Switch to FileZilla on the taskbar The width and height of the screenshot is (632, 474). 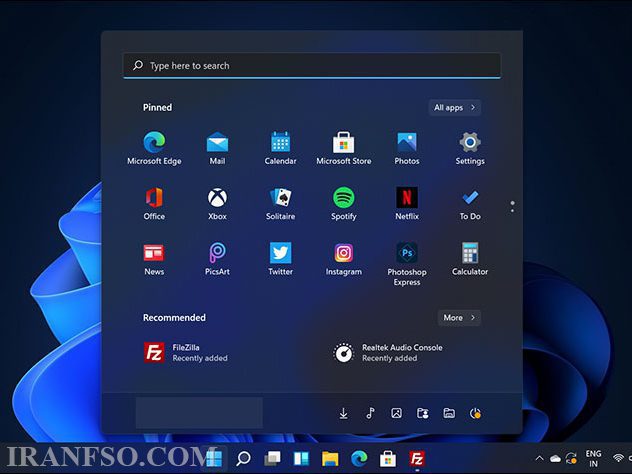pos(417,458)
